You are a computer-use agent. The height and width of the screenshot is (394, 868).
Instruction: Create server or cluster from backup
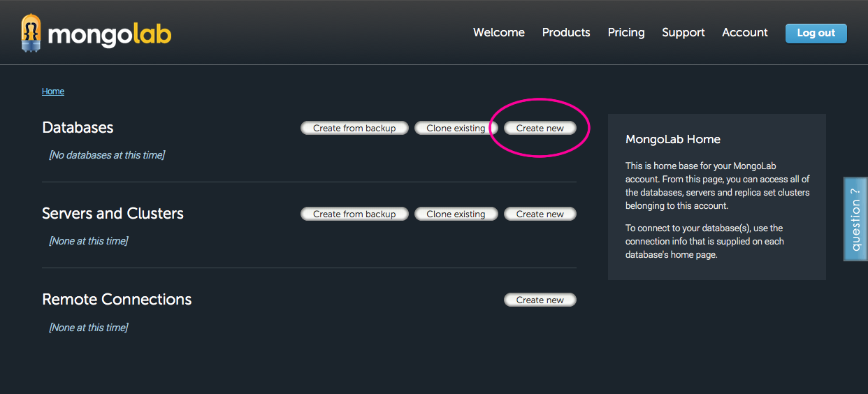354,214
